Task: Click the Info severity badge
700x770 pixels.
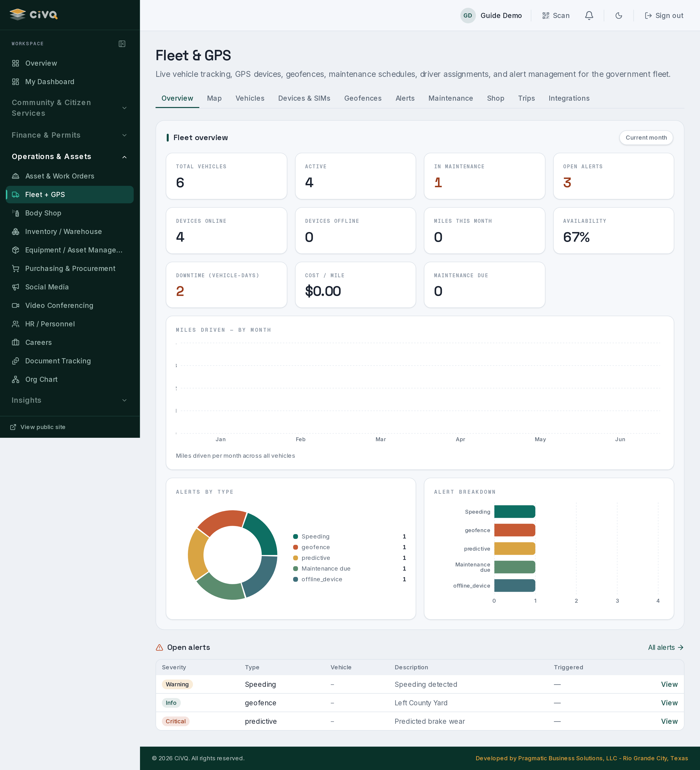Action: pos(171,703)
